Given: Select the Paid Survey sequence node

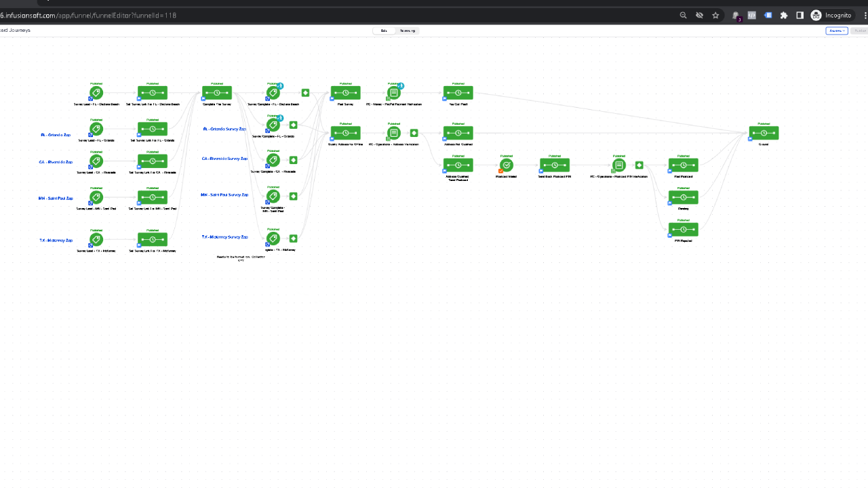Looking at the screenshot, I should tap(345, 93).
